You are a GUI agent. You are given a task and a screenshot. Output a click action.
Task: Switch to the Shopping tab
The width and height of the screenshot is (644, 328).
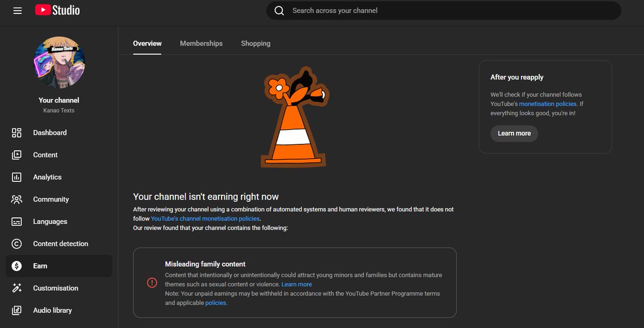pyautogui.click(x=255, y=43)
